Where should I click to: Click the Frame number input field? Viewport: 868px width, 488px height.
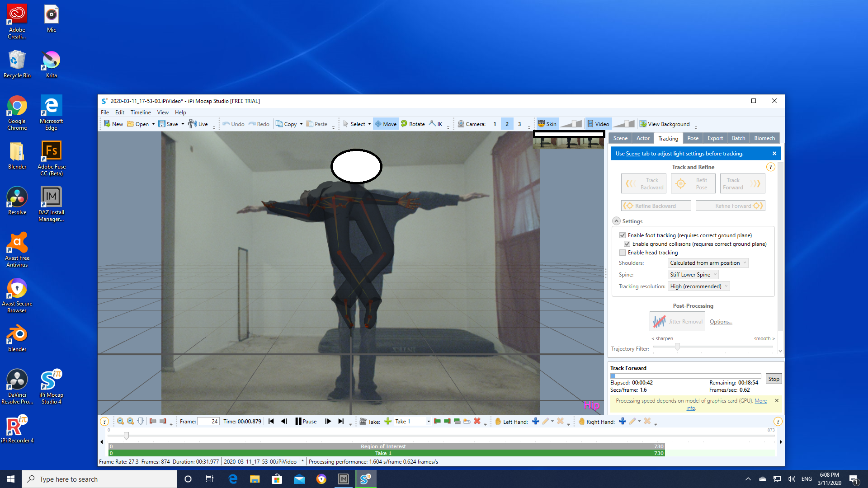click(208, 421)
